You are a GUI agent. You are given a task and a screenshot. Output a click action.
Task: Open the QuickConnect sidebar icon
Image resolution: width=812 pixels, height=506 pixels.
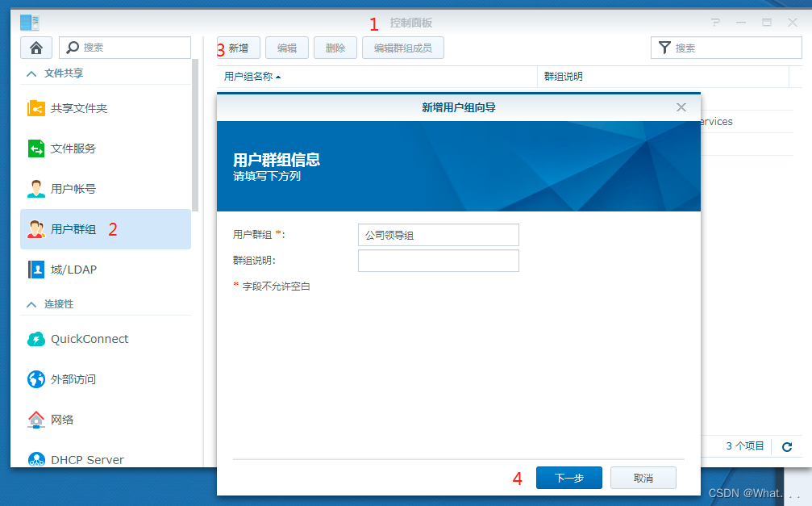pyautogui.click(x=36, y=339)
